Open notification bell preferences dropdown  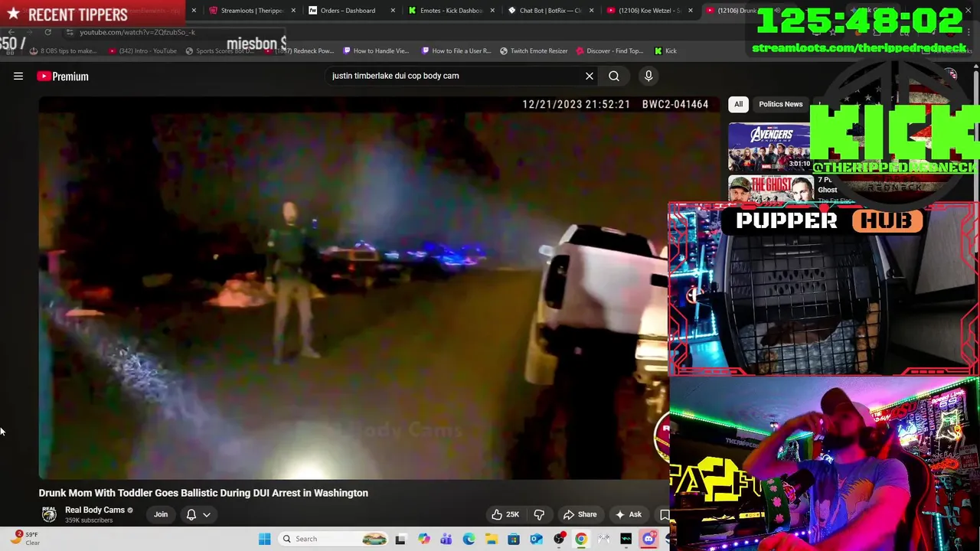[198, 514]
